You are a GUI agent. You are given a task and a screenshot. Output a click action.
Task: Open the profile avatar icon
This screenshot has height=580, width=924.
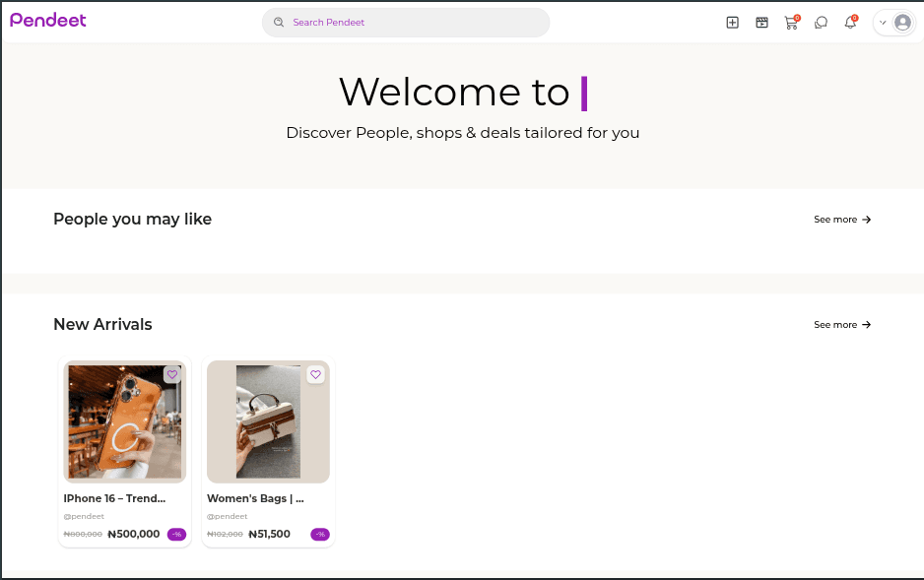coord(902,22)
